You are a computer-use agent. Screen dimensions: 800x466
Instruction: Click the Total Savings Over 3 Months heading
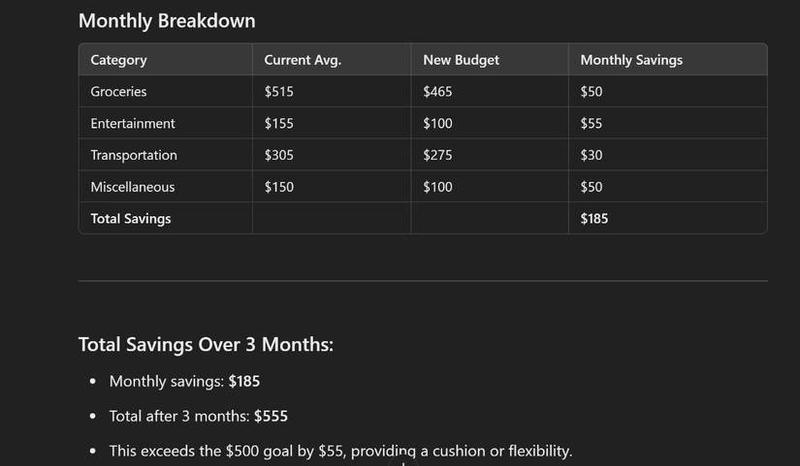pos(206,345)
